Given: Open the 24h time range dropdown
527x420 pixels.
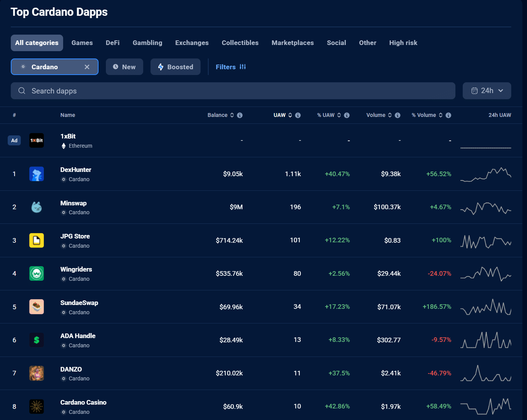Looking at the screenshot, I should point(487,91).
